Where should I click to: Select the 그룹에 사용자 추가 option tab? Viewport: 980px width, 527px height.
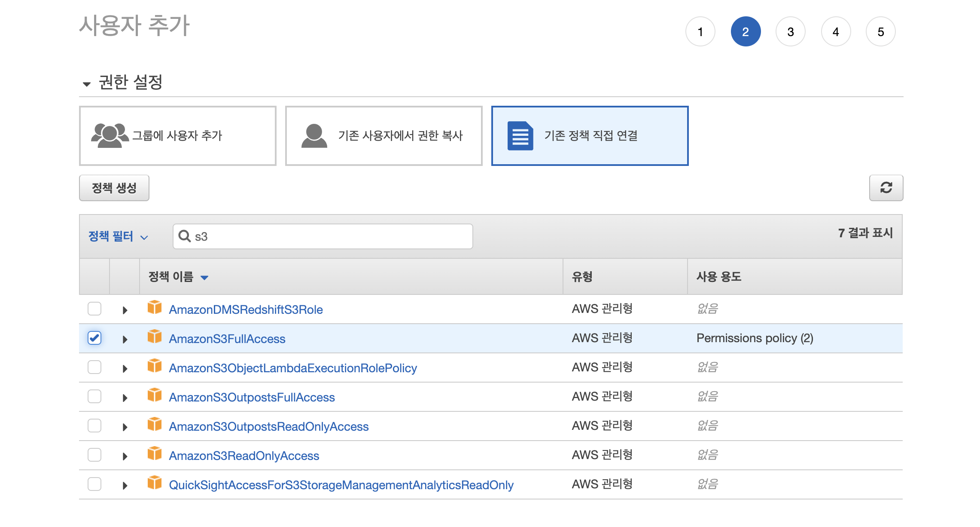click(177, 136)
